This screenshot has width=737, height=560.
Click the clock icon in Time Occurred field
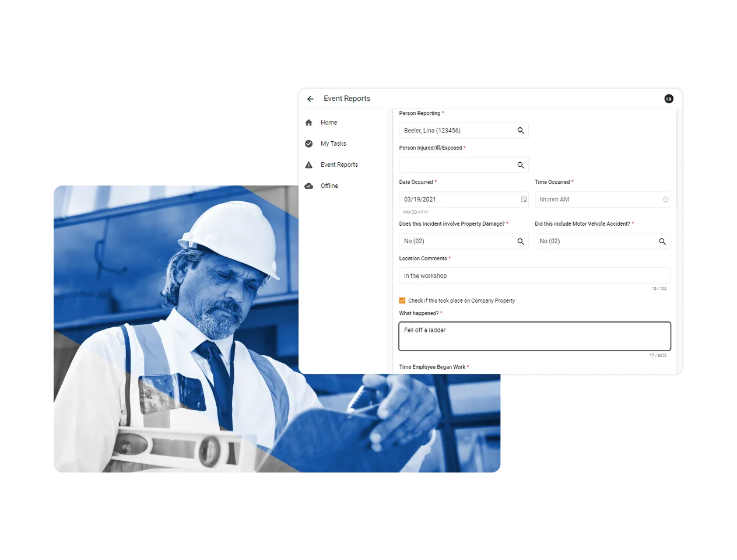pos(664,199)
